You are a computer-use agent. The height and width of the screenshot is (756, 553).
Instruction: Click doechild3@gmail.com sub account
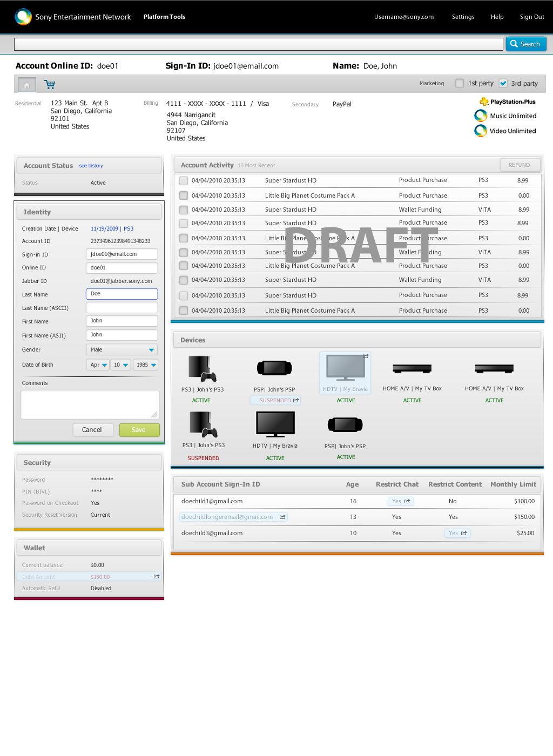pos(212,534)
